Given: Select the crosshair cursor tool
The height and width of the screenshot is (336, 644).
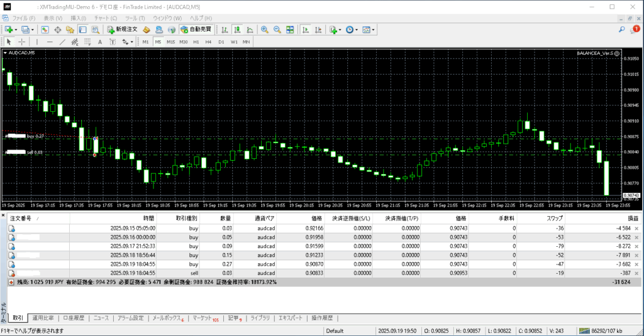Looking at the screenshot, I should 22,42.
